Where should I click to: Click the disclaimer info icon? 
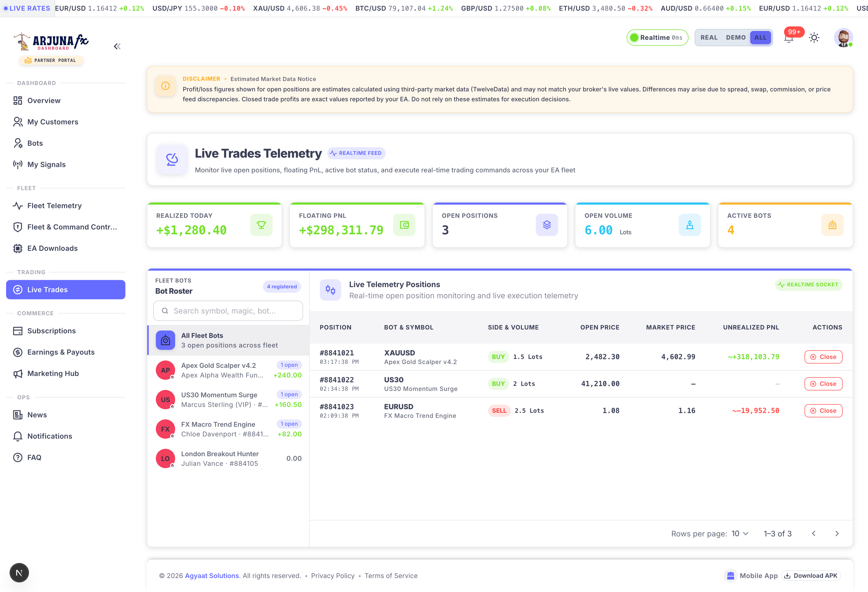tap(165, 86)
